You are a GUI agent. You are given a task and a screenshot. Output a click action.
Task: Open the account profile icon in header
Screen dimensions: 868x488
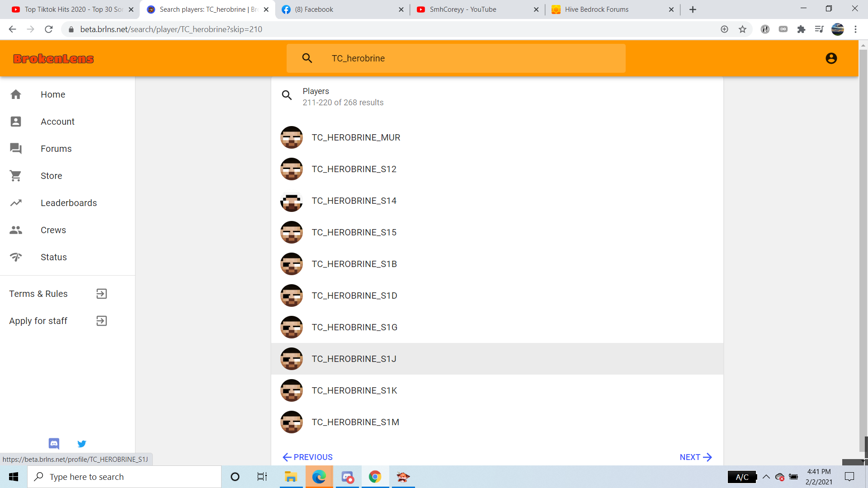[831, 58]
